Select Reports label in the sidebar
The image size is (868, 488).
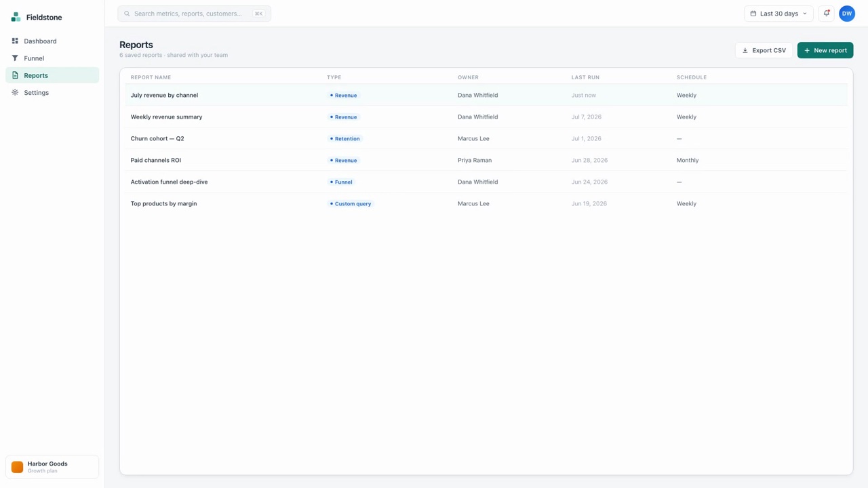(36, 75)
